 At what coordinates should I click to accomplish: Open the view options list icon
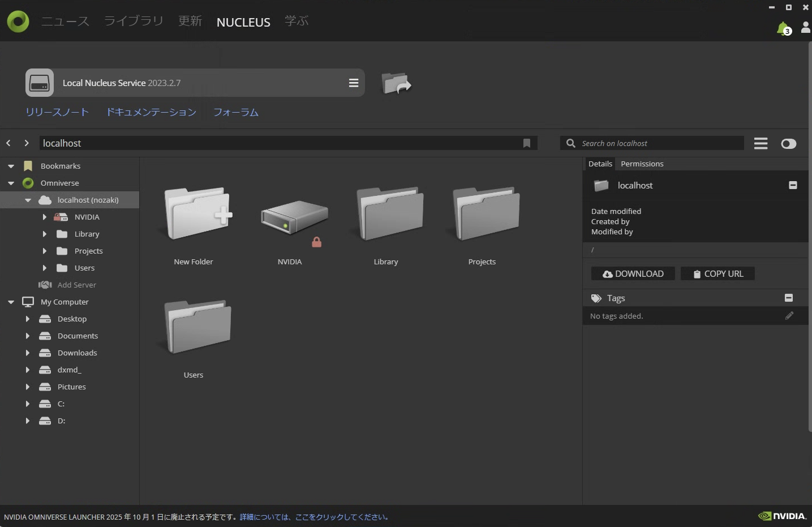(x=761, y=144)
